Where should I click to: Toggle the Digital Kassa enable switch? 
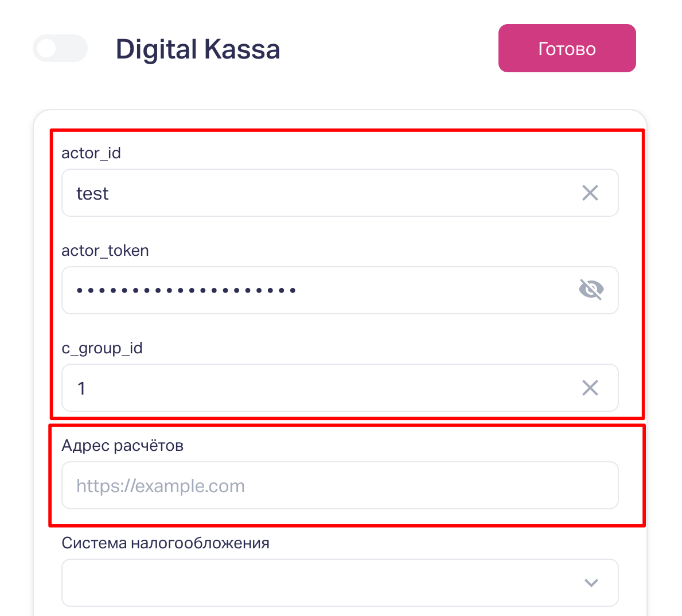click(60, 49)
